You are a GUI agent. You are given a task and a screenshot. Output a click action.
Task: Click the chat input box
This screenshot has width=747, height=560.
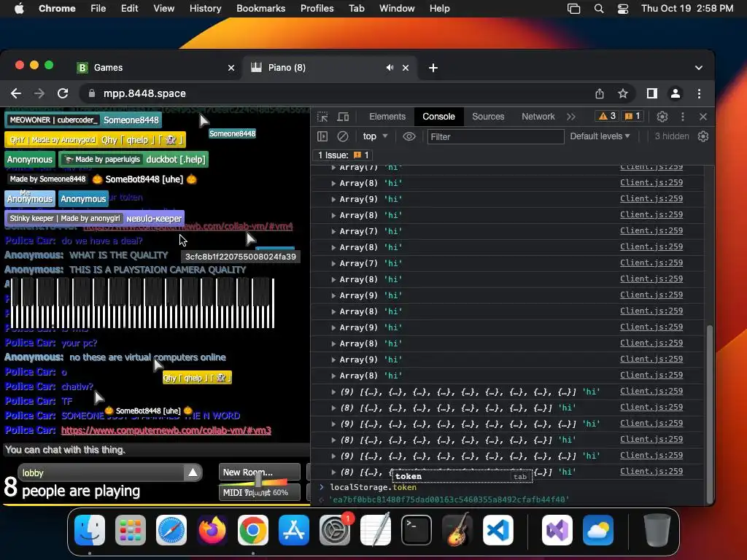155,449
